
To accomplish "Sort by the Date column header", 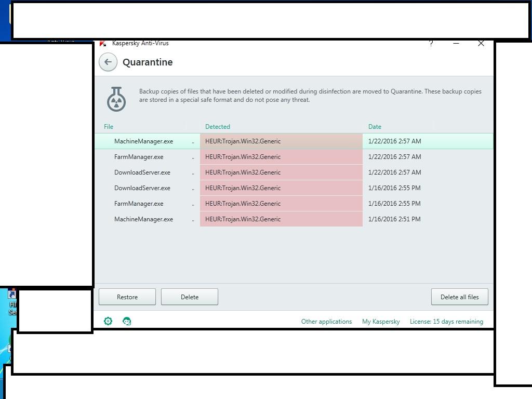I will [375, 127].
